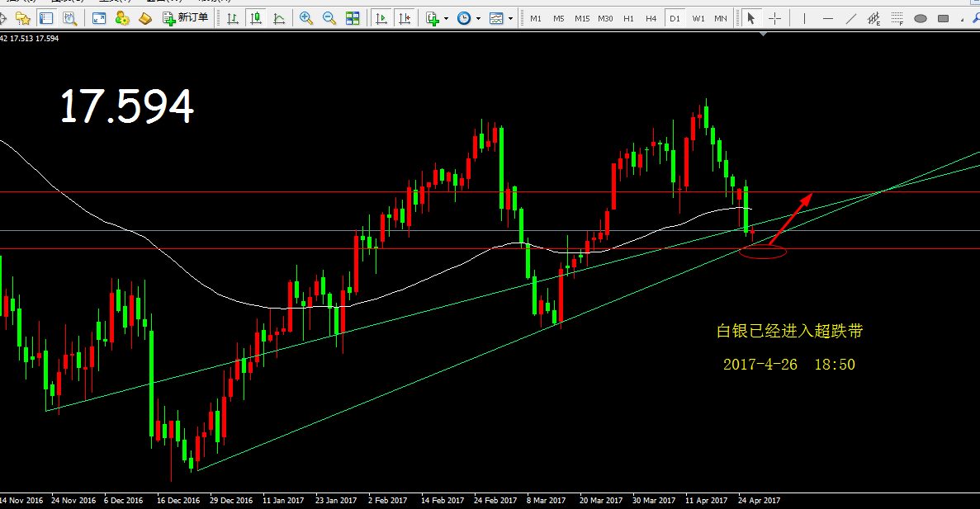This screenshot has width=980, height=509.
Task: Click the 6 Dec 2016 date label
Action: [x=124, y=500]
